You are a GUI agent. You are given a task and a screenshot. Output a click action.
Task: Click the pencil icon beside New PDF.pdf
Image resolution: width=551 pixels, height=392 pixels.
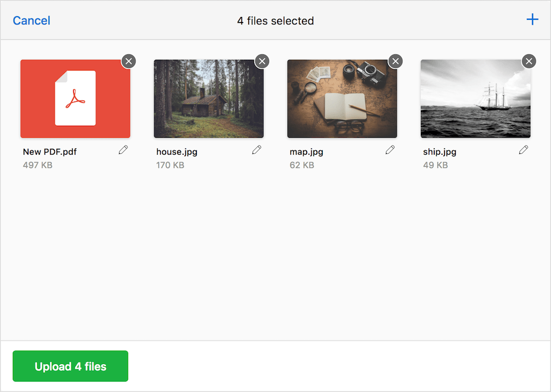tap(123, 149)
